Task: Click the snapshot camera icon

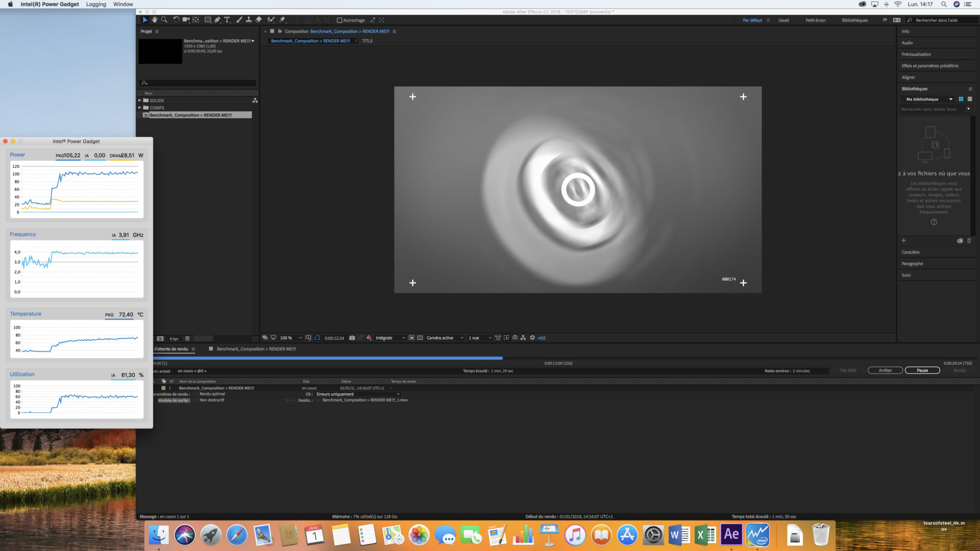Action: point(352,338)
